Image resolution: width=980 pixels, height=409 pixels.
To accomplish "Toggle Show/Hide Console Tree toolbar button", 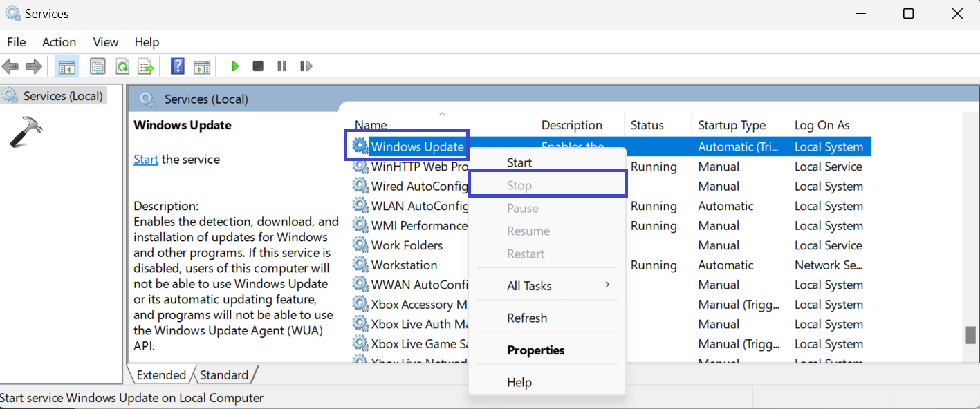I will click(67, 66).
